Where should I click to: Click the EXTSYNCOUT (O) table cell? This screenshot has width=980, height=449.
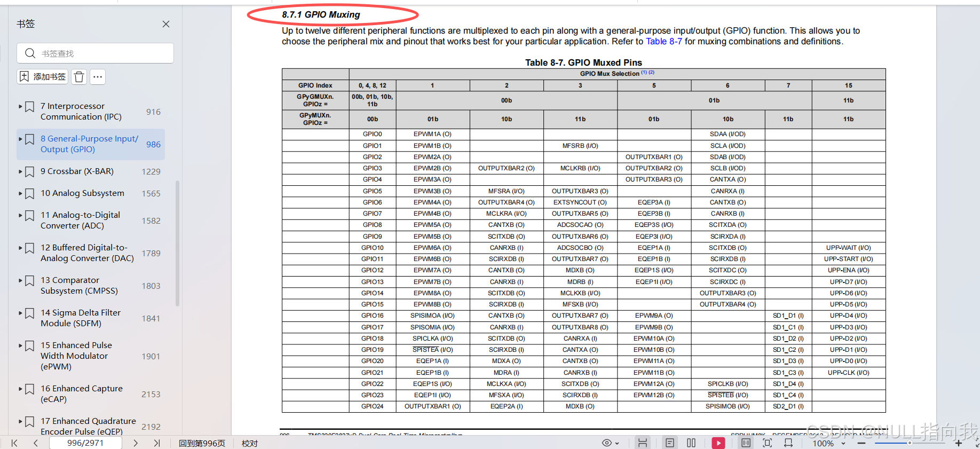click(580, 202)
